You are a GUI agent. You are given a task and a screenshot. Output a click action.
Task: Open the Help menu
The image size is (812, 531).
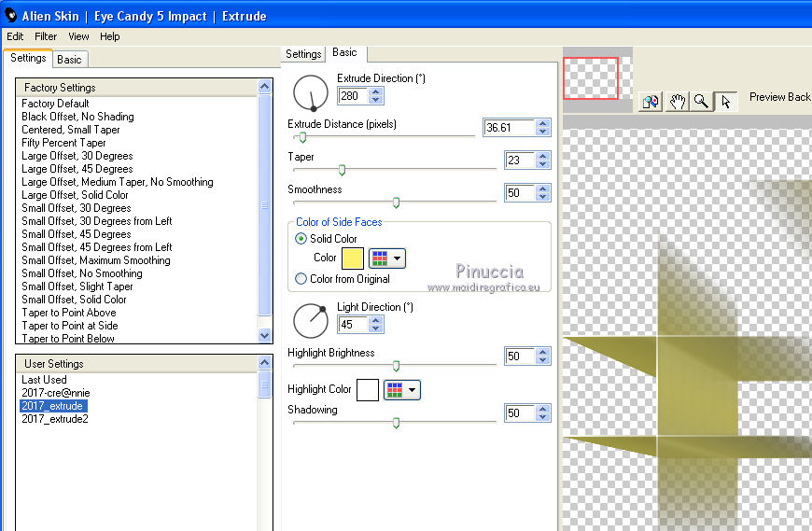[x=110, y=36]
